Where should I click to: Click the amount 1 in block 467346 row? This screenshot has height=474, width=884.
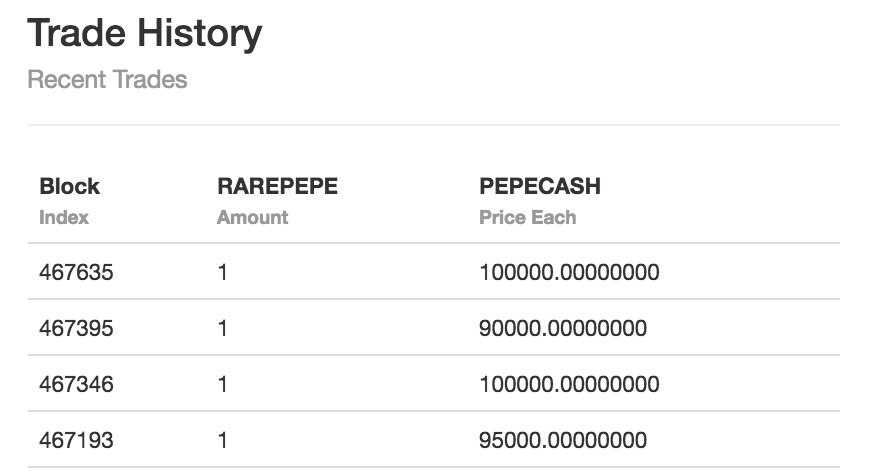(223, 384)
